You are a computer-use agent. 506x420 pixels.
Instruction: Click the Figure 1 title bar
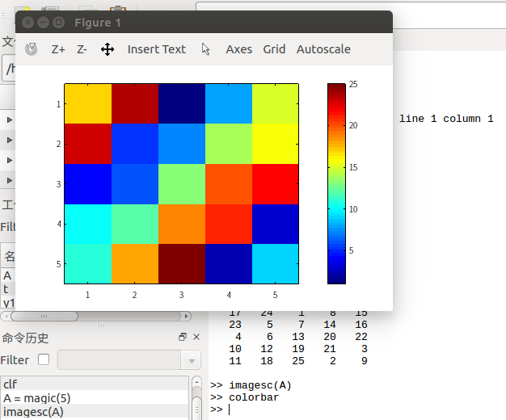204,23
